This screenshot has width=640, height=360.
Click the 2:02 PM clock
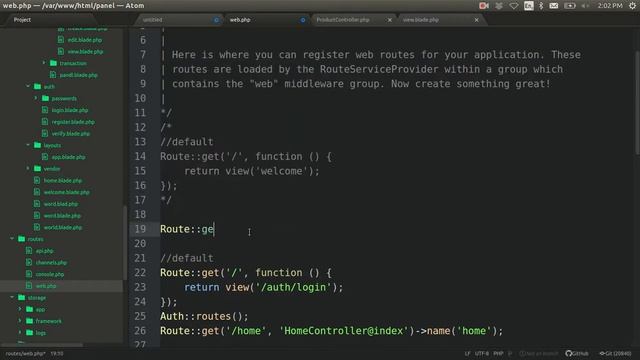click(x=610, y=6)
